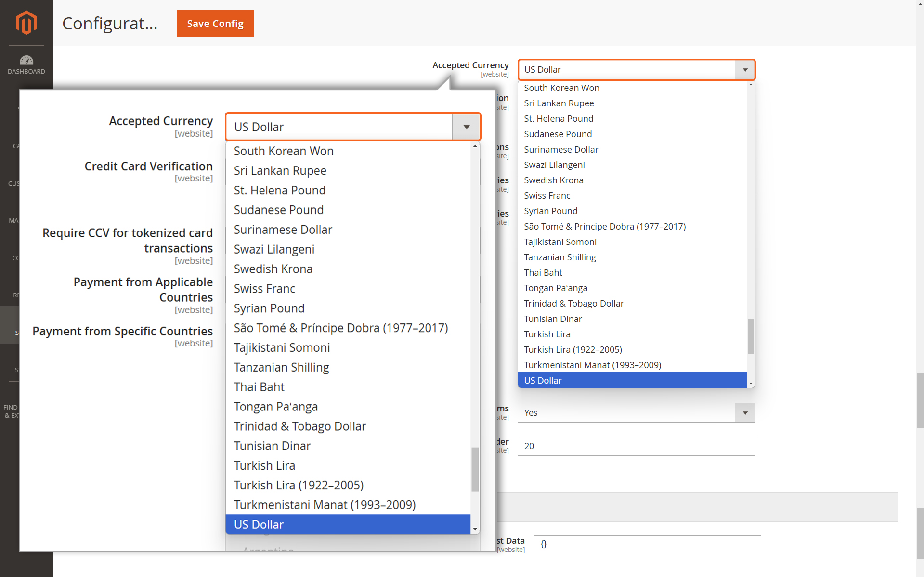Select Sri Lankan Rupee in right list
The height and width of the screenshot is (577, 924).
click(632, 103)
